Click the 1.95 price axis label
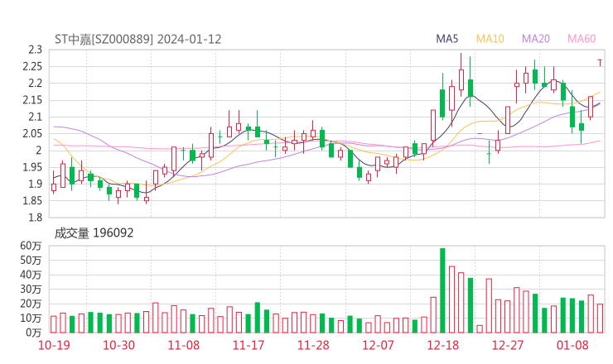The image size is (613, 364). (x=32, y=167)
